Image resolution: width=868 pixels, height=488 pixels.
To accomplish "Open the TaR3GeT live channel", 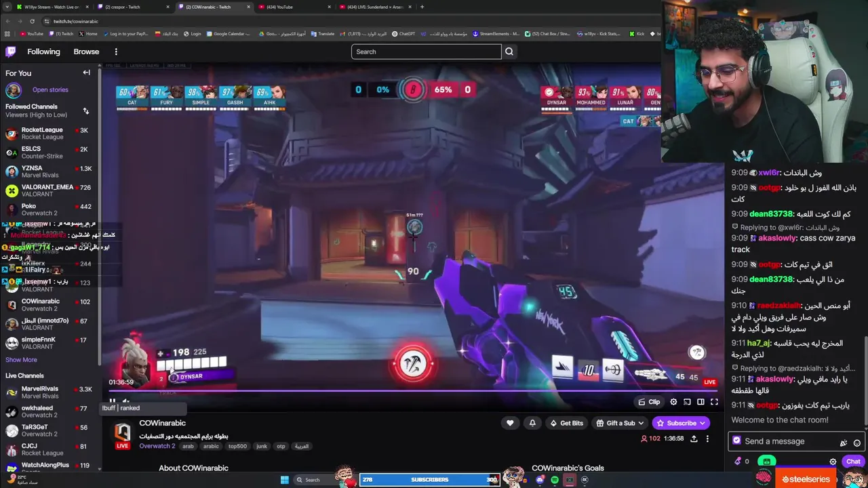I will pos(49,430).
